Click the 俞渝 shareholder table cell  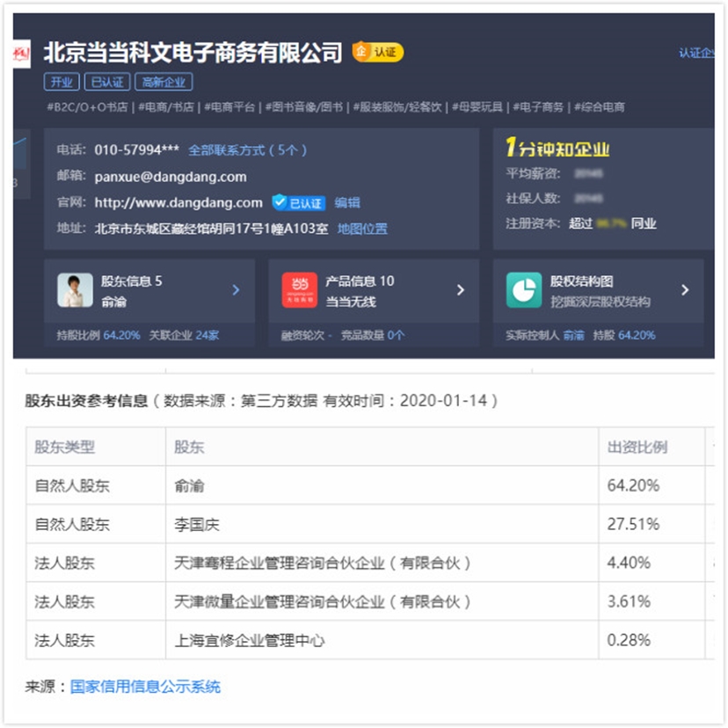382,485
